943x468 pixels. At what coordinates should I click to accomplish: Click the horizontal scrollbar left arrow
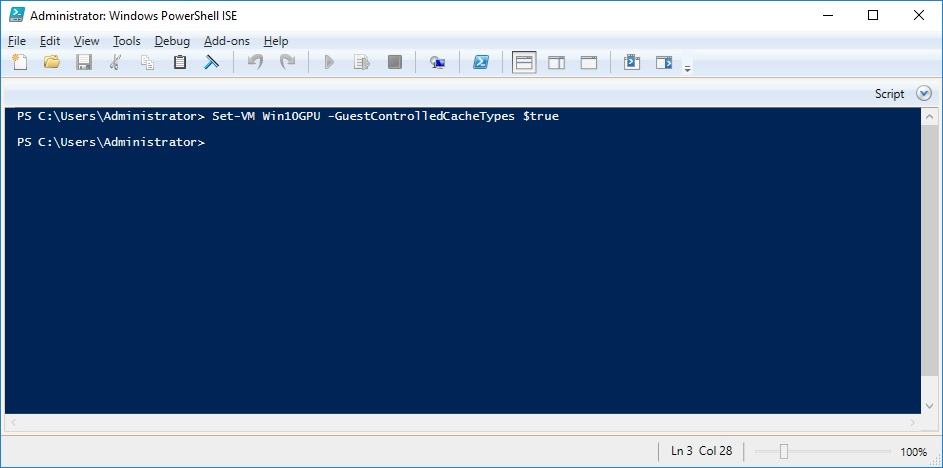pyautogui.click(x=11, y=423)
